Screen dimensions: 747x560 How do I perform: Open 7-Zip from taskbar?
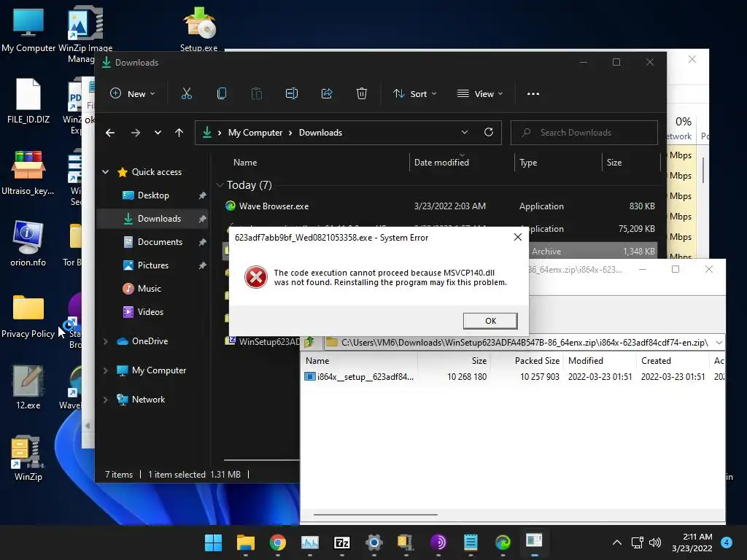(x=342, y=542)
